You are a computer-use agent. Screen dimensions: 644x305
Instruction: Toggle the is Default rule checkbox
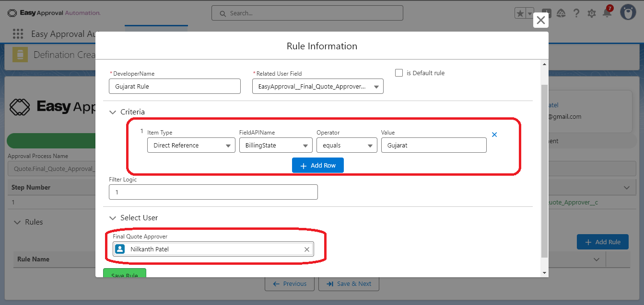(x=399, y=73)
